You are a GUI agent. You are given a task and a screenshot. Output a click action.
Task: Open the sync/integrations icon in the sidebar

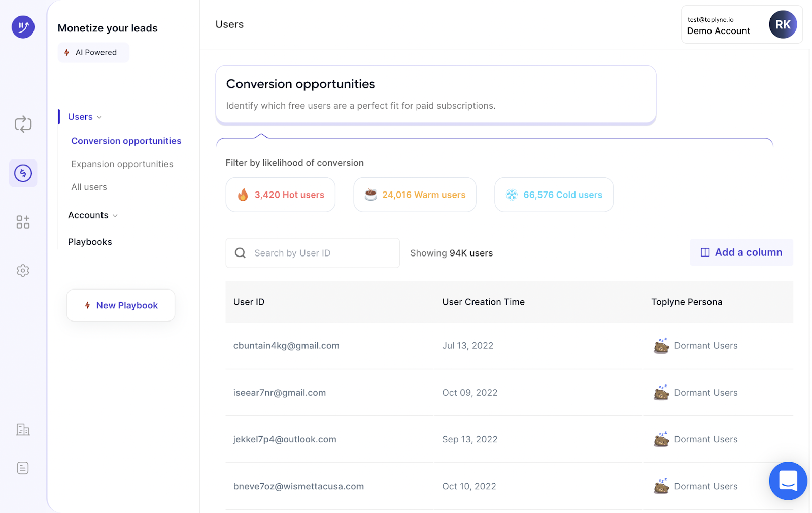[23, 124]
